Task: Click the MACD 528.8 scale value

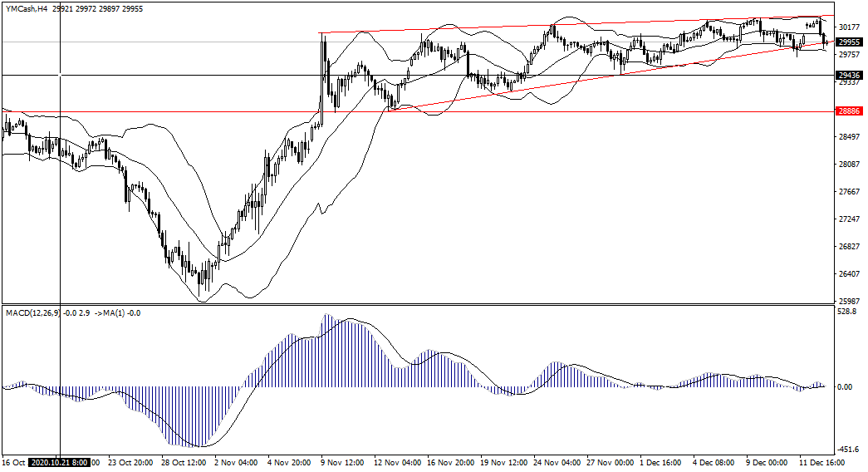Action: coord(847,312)
